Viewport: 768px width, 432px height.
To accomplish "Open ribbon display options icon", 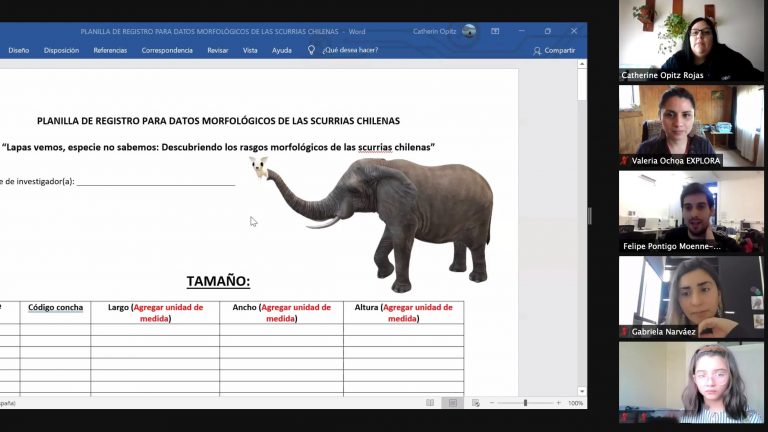I will tap(495, 31).
